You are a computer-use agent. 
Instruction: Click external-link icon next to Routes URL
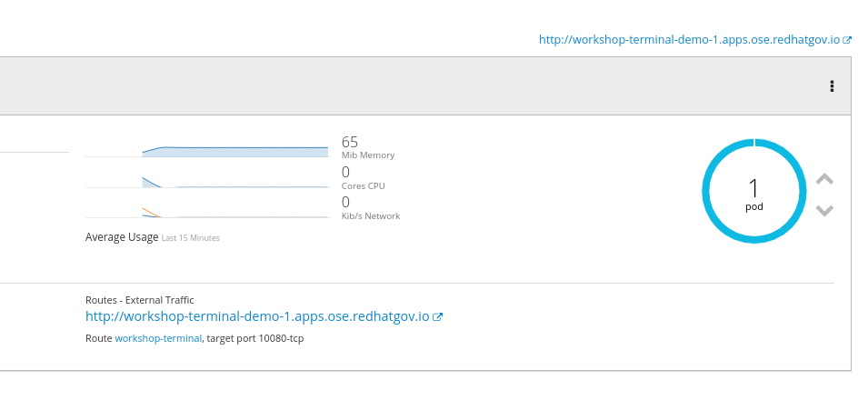[x=438, y=317]
